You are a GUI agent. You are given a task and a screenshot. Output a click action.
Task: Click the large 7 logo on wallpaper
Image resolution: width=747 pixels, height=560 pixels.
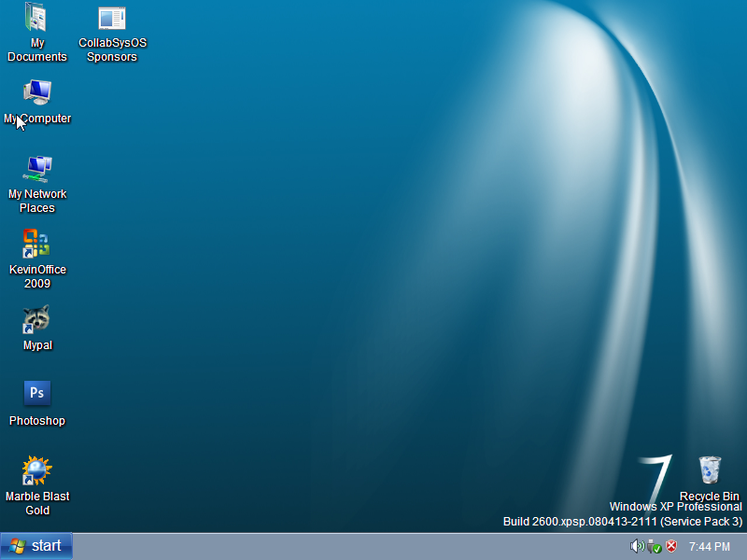pos(657,476)
